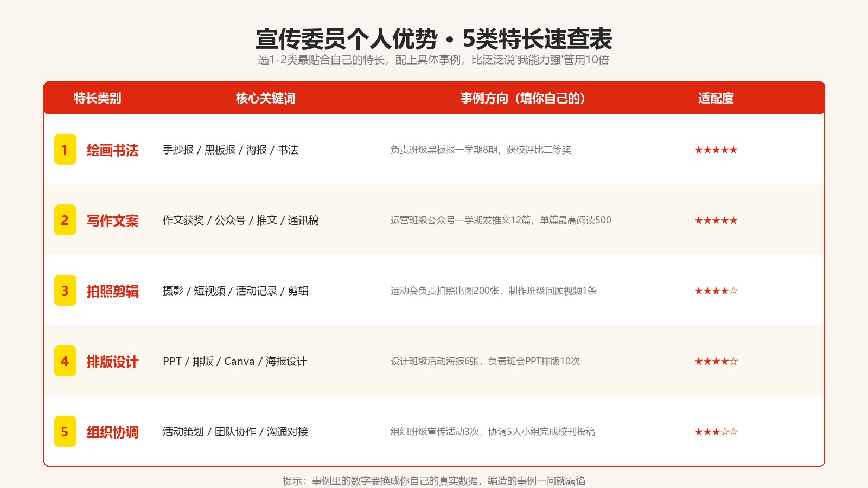868x488 pixels.
Task: Click the yellow number 4 badge
Action: pyautogui.click(x=65, y=361)
